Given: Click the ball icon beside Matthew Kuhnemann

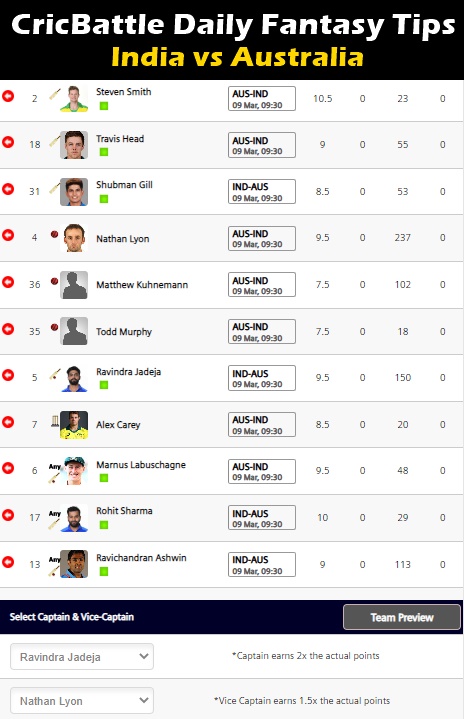Looking at the screenshot, I should coord(54,281).
